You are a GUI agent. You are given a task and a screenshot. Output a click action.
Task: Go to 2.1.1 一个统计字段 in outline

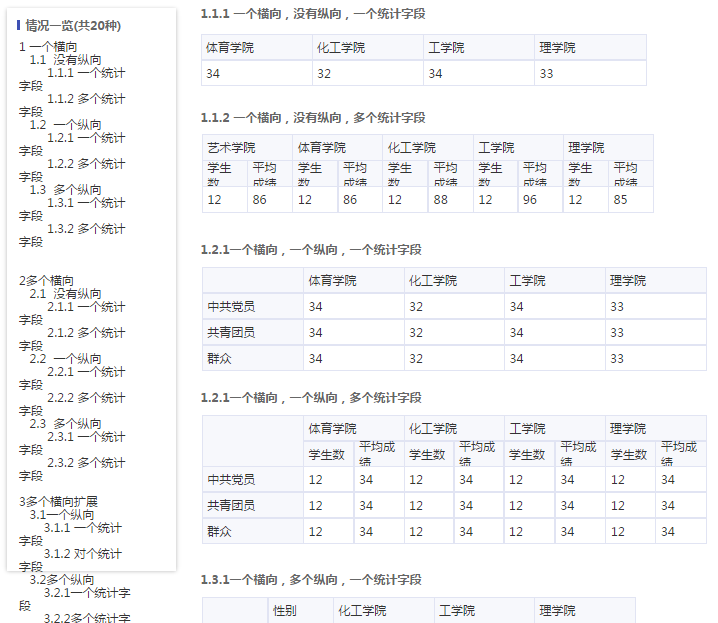click(86, 307)
